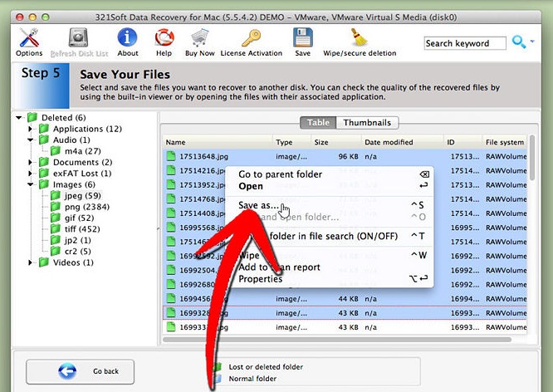Open the Help lifebuoy icon
This screenshot has width=553, height=392.
tap(164, 37)
